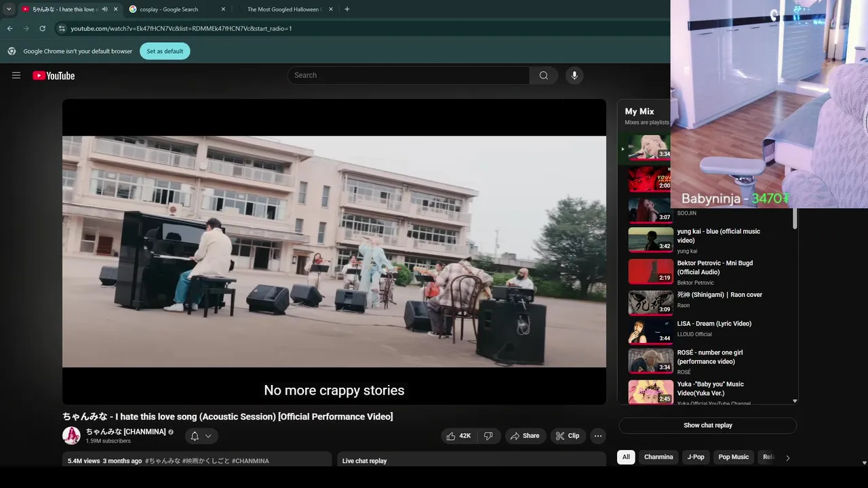Play Yuka "Baby you" Music Video
Image resolution: width=868 pixels, height=488 pixels.
[710, 388]
